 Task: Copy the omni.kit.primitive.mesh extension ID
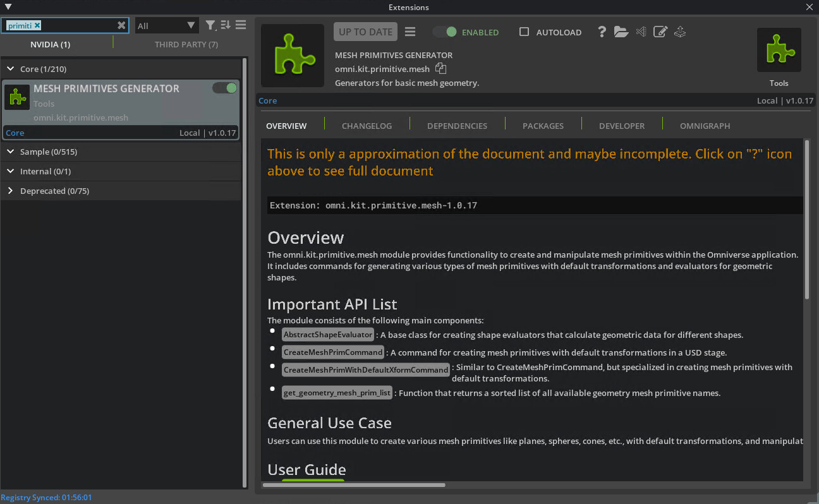coord(440,69)
